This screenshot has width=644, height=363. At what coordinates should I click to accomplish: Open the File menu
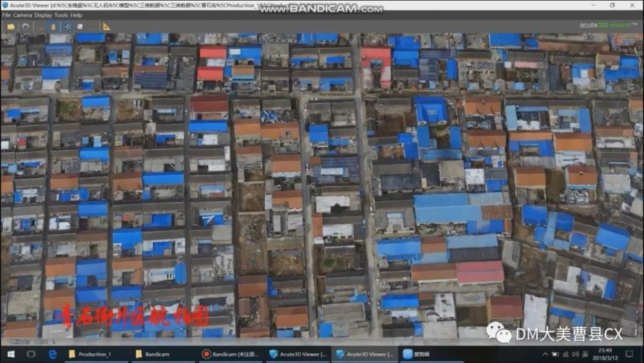tap(6, 15)
